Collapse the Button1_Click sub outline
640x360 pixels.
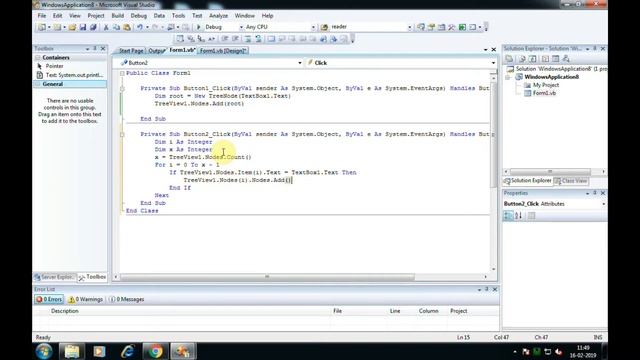122,89
